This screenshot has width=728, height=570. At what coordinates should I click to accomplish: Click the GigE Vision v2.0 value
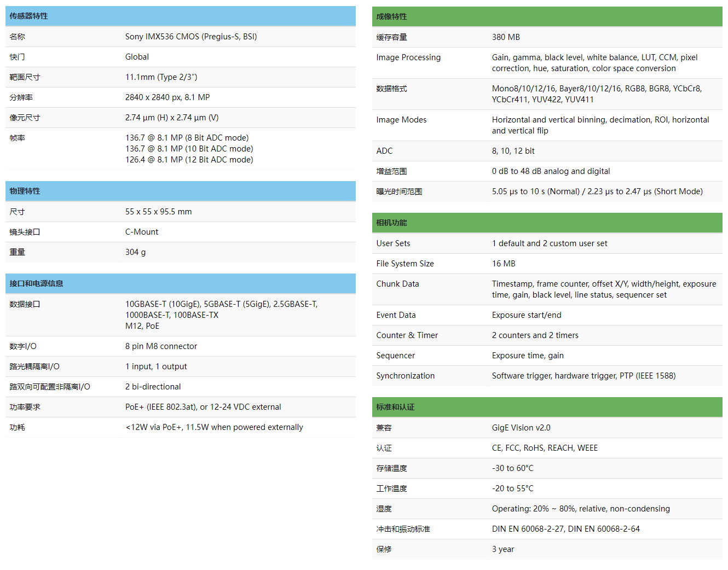coord(521,428)
